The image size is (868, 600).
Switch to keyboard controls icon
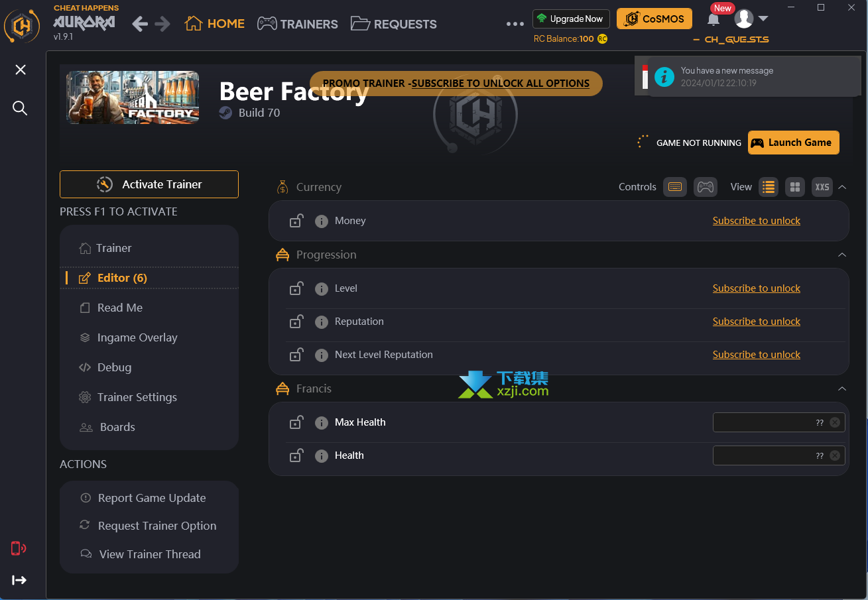pyautogui.click(x=675, y=187)
